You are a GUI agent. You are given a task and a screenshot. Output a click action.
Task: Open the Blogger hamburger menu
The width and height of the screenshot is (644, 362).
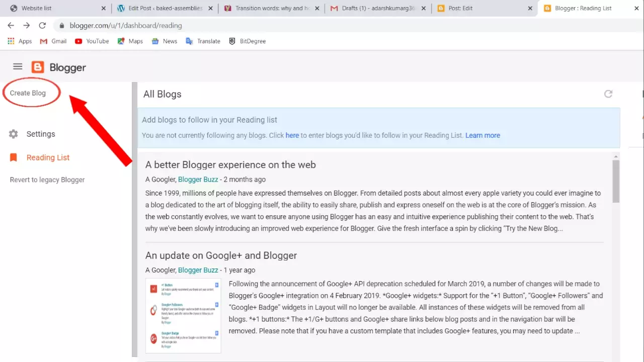pos(18,66)
